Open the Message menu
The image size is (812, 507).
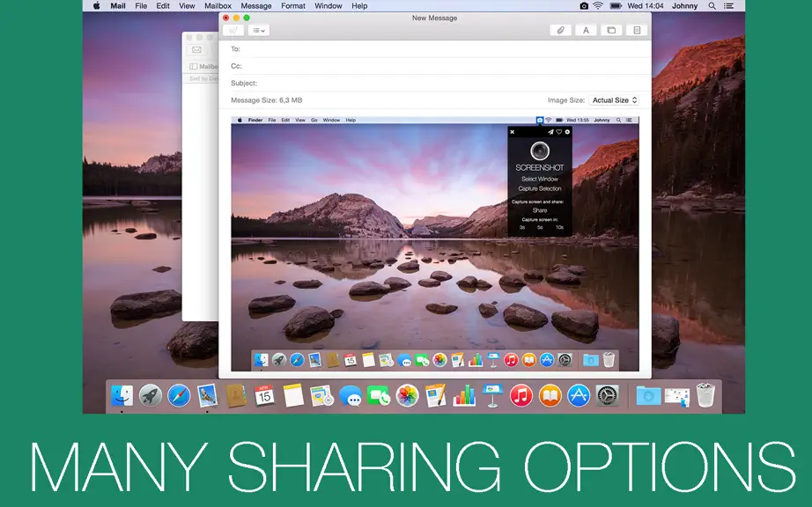tap(255, 6)
